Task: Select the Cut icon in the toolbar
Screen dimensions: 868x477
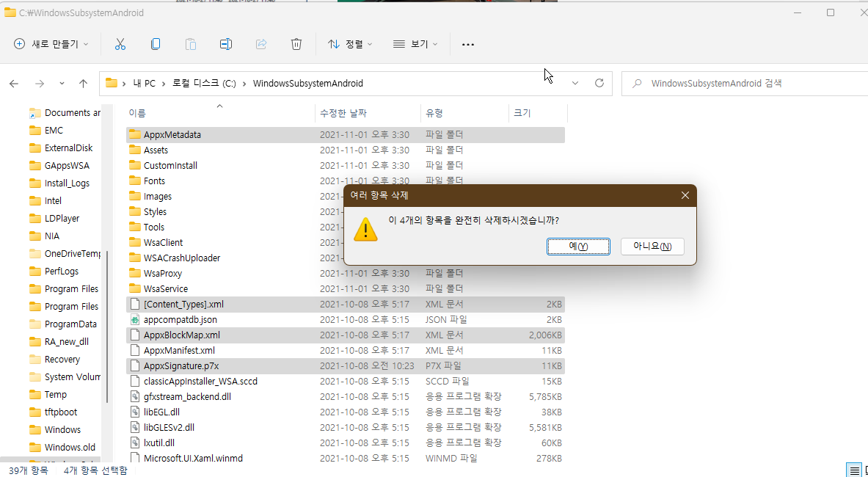Action: [x=120, y=44]
